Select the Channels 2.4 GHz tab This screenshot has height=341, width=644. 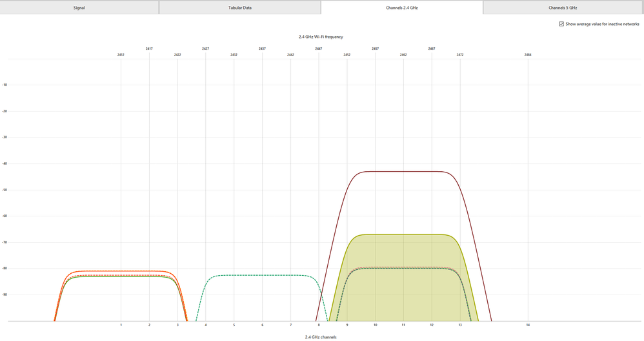[x=401, y=8]
